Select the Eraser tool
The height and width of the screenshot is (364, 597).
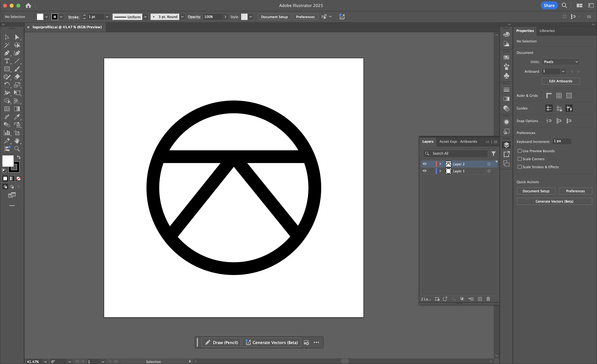tap(17, 77)
